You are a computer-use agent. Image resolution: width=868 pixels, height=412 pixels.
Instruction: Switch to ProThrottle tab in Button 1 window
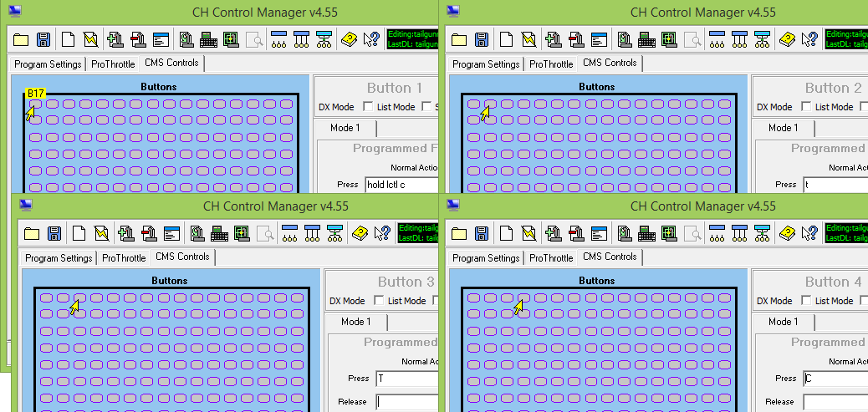coord(113,64)
